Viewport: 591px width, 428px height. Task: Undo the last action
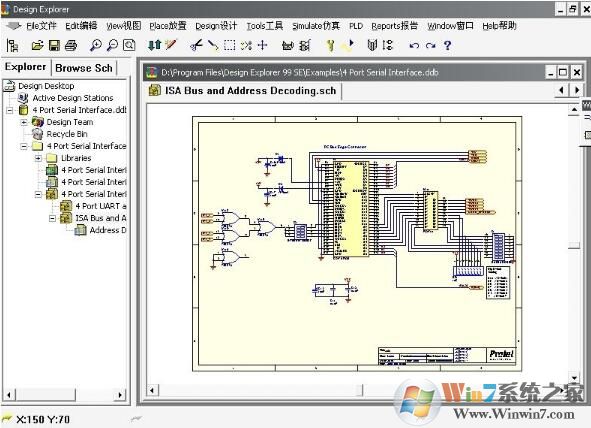[414, 46]
